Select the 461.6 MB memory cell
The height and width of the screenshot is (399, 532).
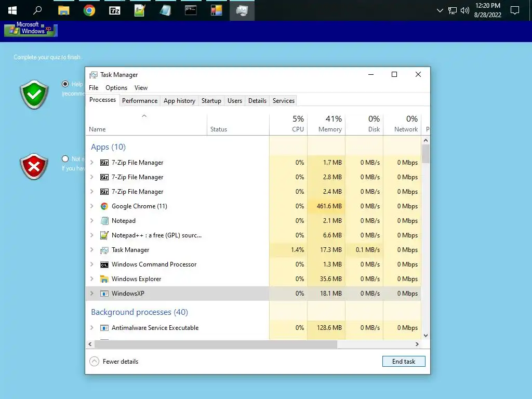pyautogui.click(x=326, y=206)
